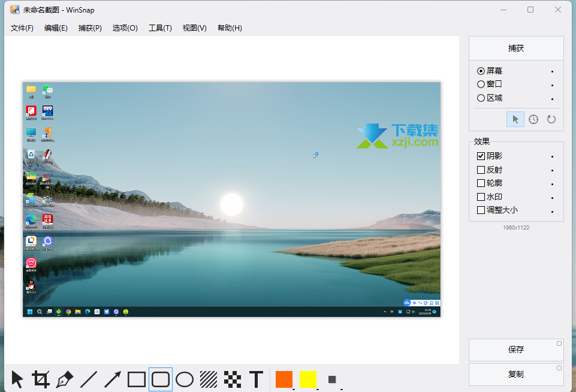Screen dimensions: 576x392
Task: Select the Text tool
Action: coord(257,379)
